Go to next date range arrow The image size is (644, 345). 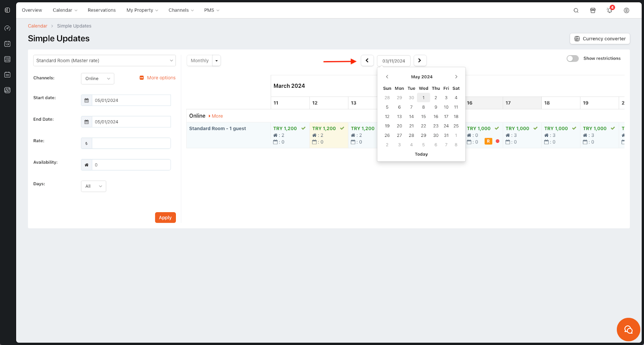(x=420, y=60)
